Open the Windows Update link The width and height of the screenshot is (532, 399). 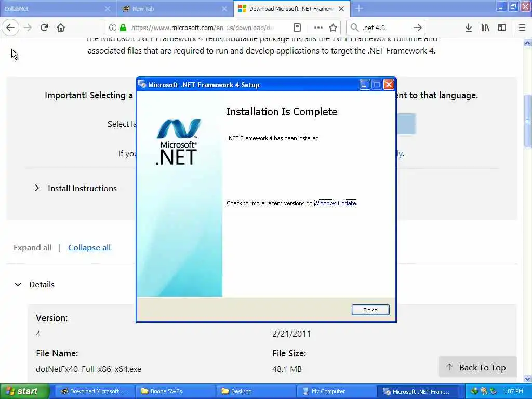tap(335, 203)
